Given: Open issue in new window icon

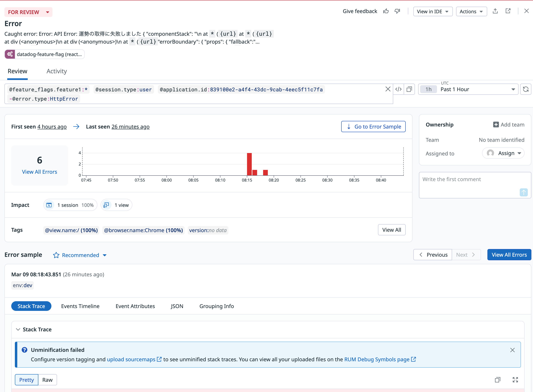Looking at the screenshot, I should point(508,11).
